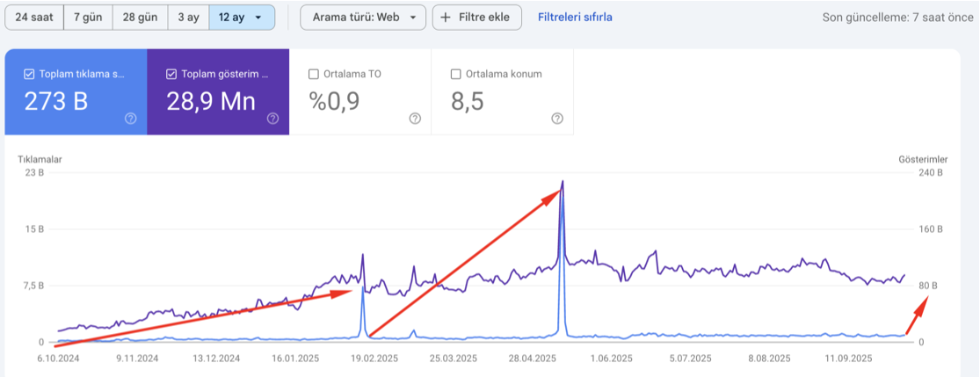The image size is (980, 377).
Task: Select the 24 saat time range
Action: (34, 18)
